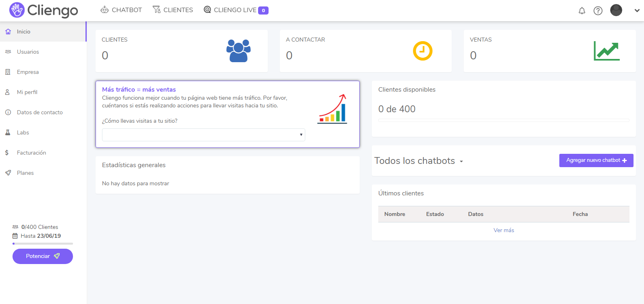The height and width of the screenshot is (304, 644).
Task: Click the traffic growth chart illustration
Action: point(332,109)
